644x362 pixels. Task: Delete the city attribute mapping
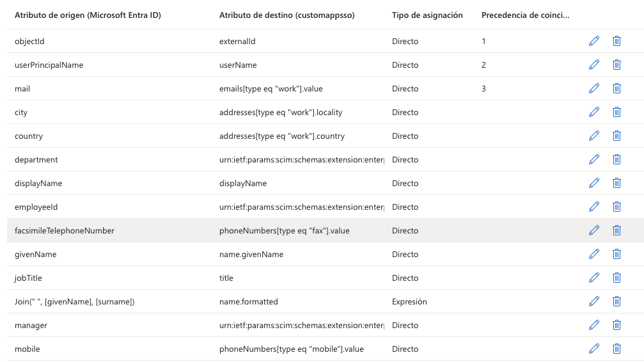[x=617, y=112]
